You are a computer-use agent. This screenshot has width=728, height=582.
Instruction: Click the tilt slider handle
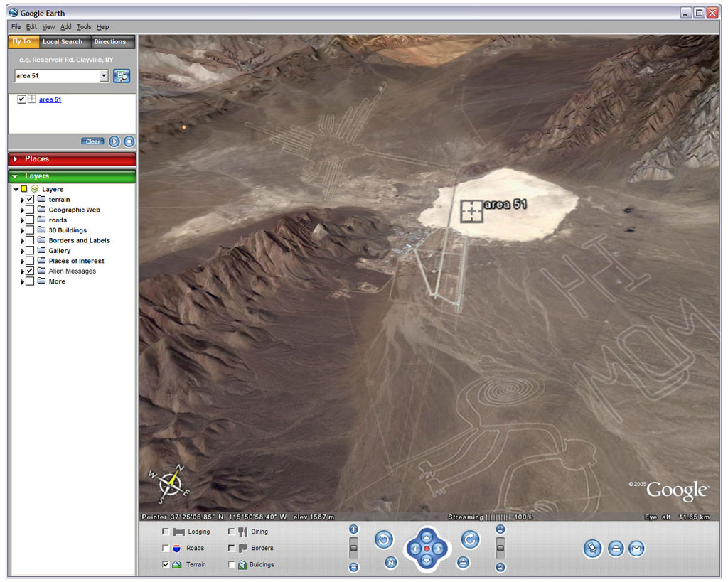click(x=500, y=548)
